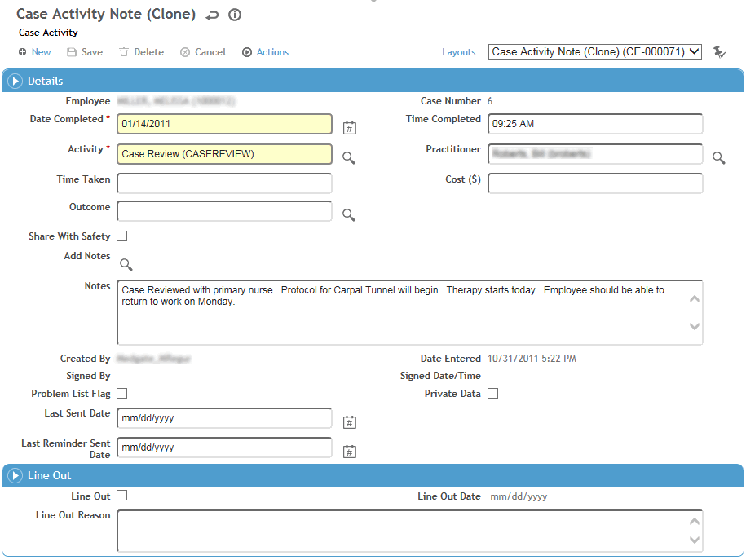Toggle Private Data checkbox

coord(493,394)
